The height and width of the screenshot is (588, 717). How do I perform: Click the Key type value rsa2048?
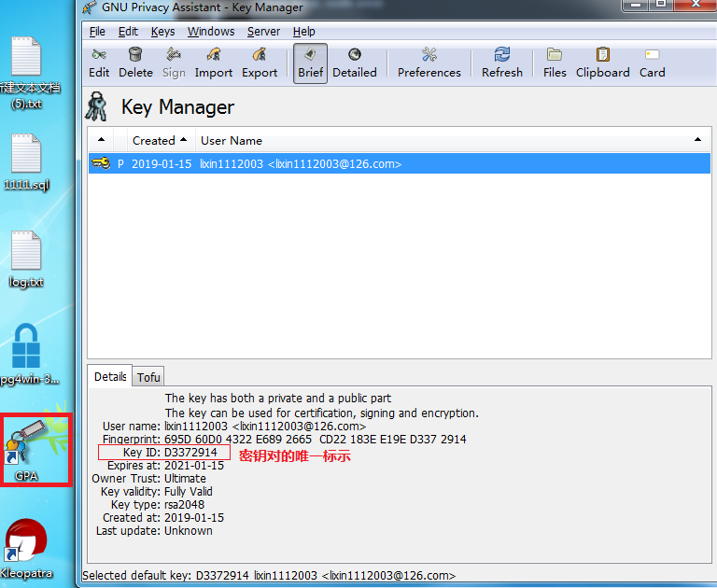(184, 505)
